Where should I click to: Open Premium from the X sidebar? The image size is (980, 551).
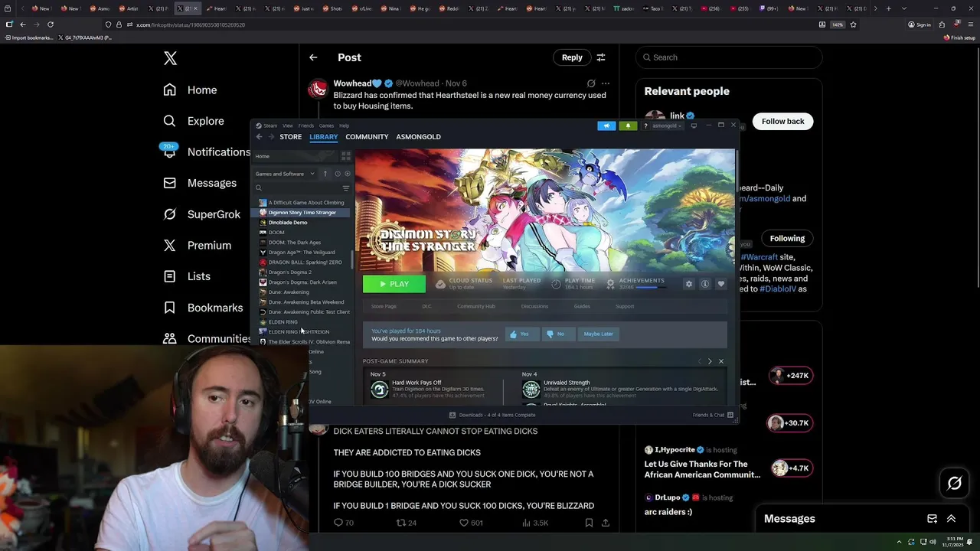(x=197, y=246)
